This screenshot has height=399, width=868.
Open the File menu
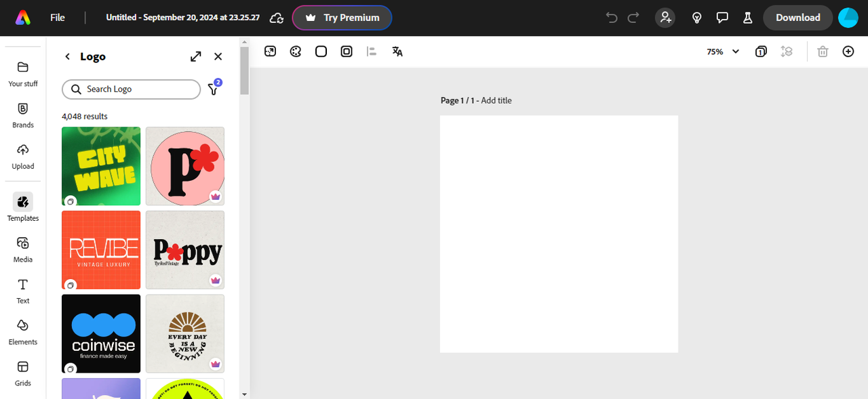pos(58,18)
